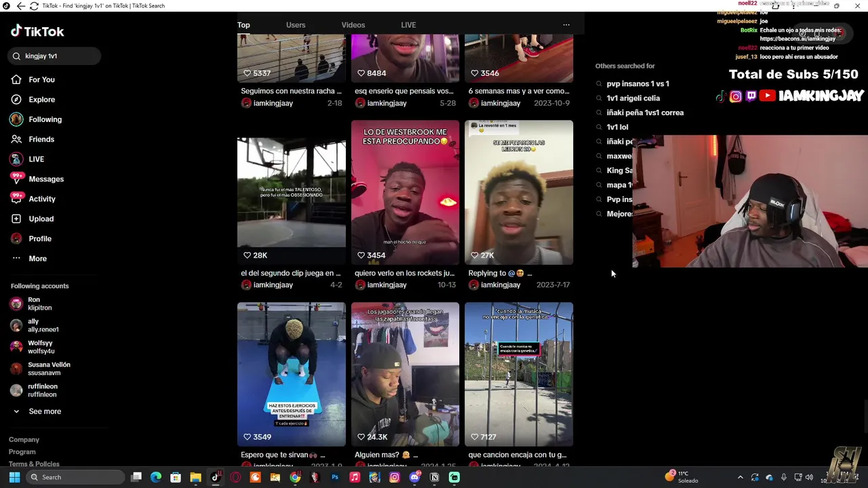
Task: Open Photoshop from the taskbar
Action: point(334,477)
